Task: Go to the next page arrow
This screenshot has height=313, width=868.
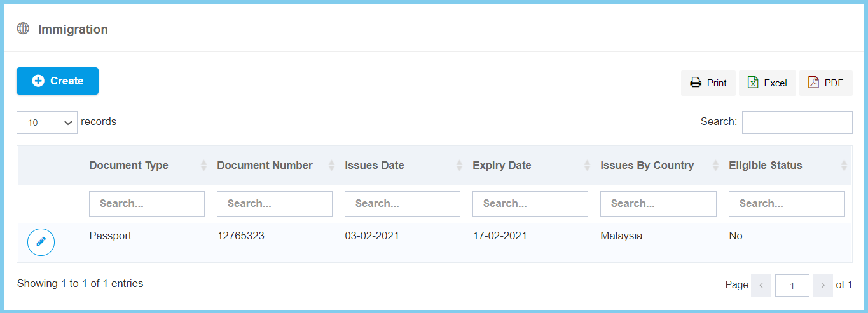Action: pos(823,286)
